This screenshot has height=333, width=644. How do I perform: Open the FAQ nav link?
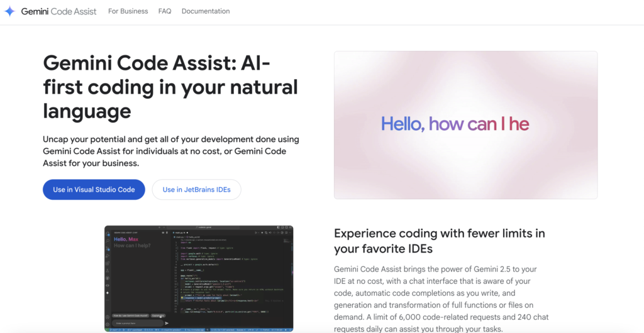click(165, 11)
